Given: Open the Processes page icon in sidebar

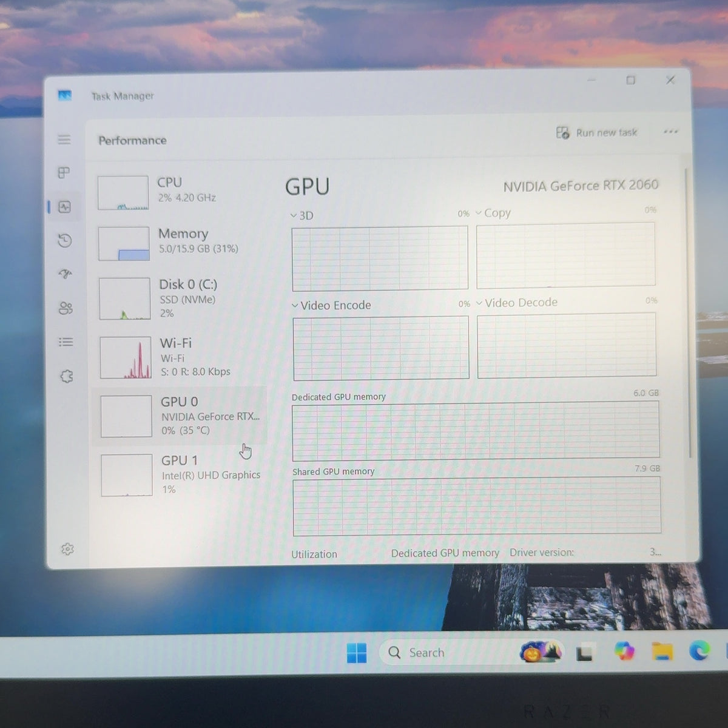Looking at the screenshot, I should [x=64, y=173].
